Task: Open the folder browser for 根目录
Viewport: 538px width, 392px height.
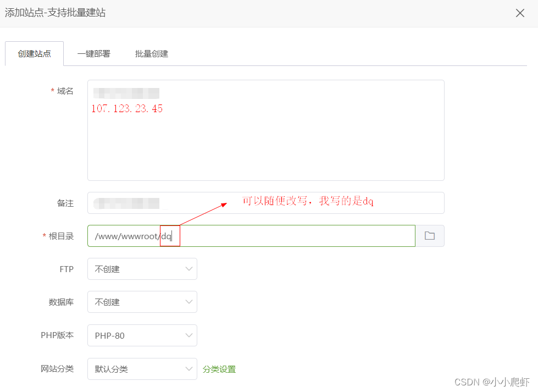Action: 430,235
